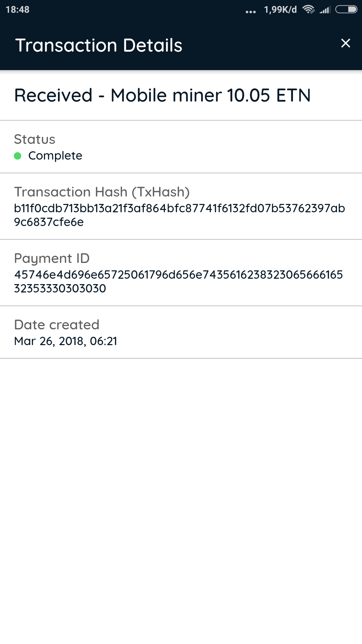Tap the Status label
362x644 pixels.
[35, 139]
